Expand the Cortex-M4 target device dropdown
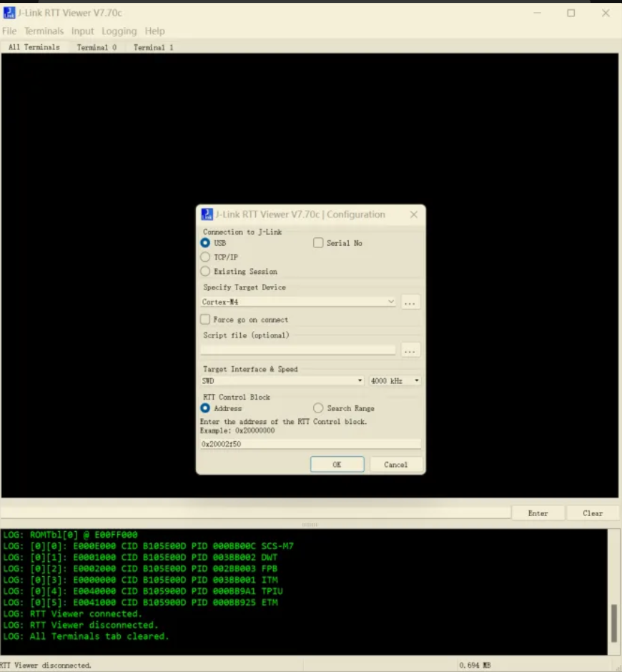Screen dimensions: 622x672 [x=391, y=302]
